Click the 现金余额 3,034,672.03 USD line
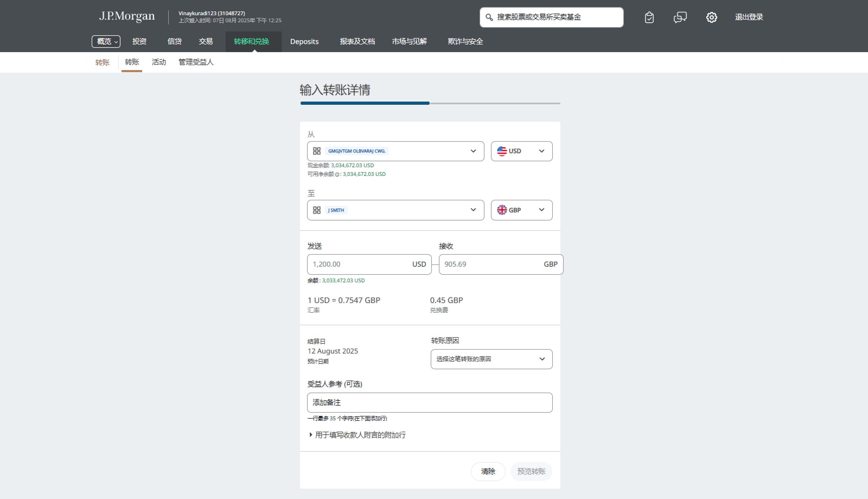Viewport: 868px width, 499px height. click(341, 165)
